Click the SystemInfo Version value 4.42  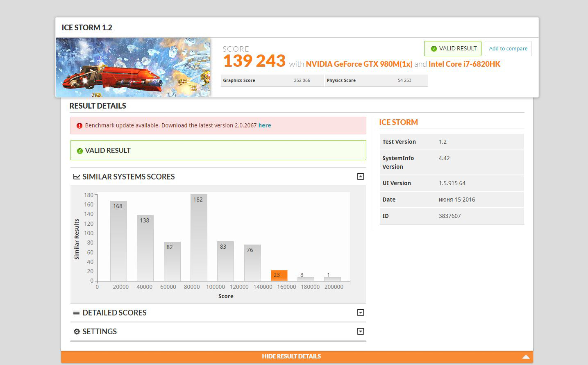[444, 158]
